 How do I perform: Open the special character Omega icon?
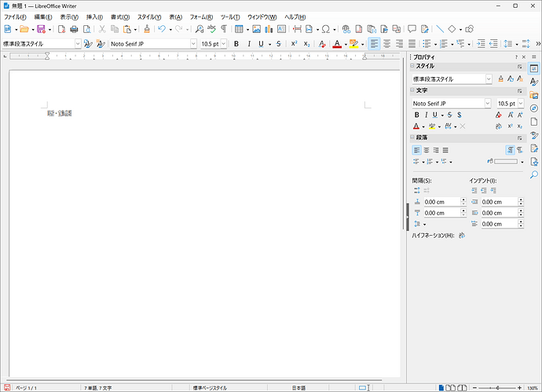pyautogui.click(x=324, y=29)
